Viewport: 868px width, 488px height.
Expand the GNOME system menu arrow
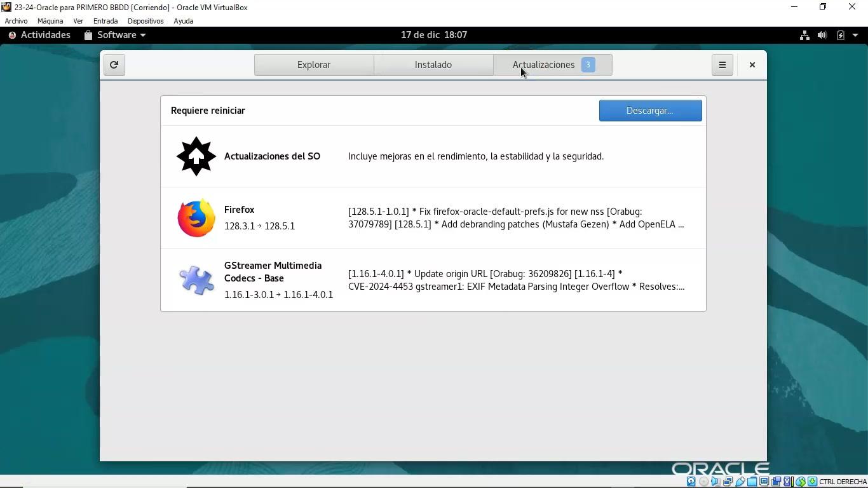click(857, 35)
